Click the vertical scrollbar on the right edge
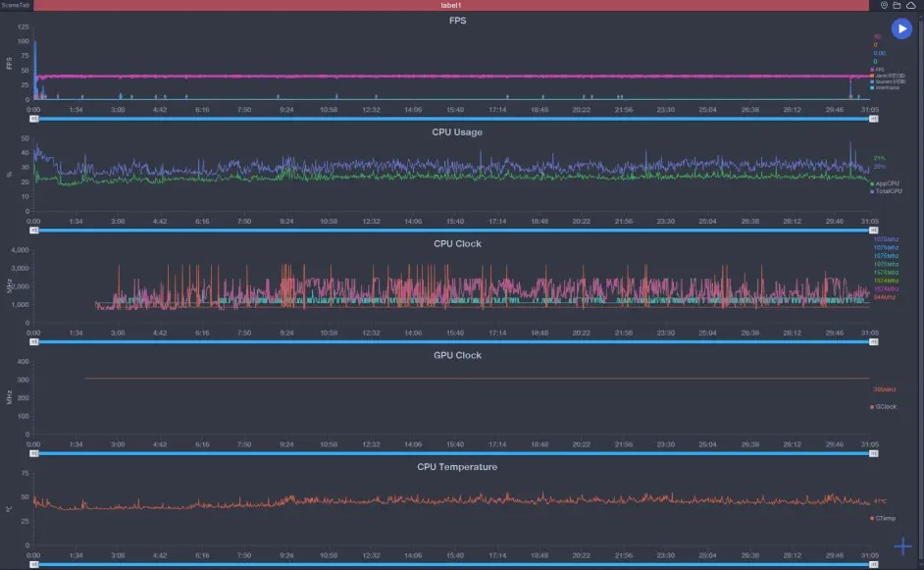The height and width of the screenshot is (570, 924). point(920,288)
